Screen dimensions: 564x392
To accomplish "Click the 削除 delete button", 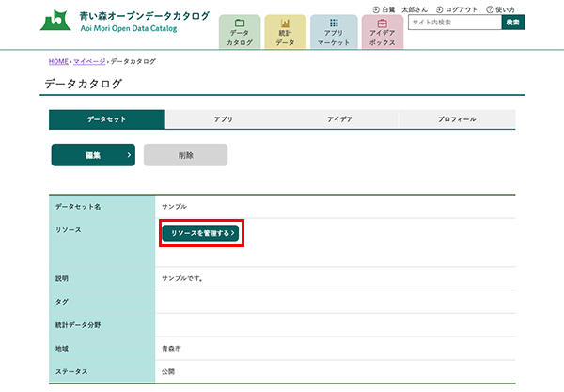I will point(185,155).
